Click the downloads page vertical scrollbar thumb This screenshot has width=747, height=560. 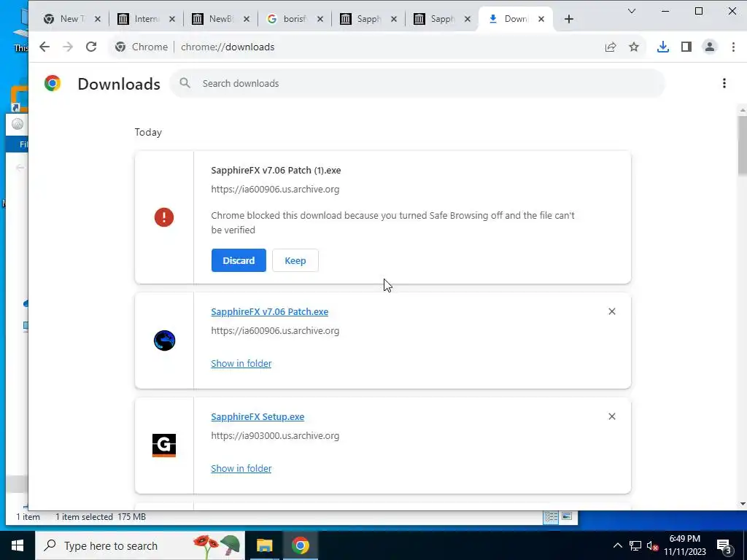click(x=742, y=145)
